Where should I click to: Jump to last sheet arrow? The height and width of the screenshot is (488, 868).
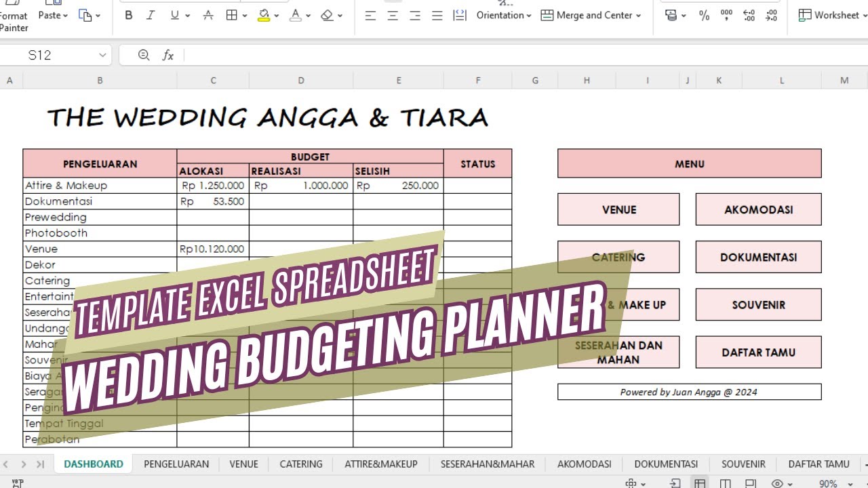(40, 464)
